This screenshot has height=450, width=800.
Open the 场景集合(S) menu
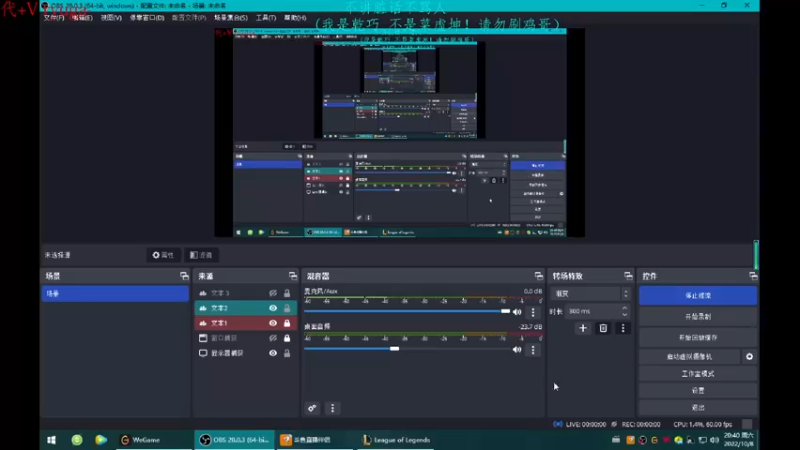coord(231,17)
